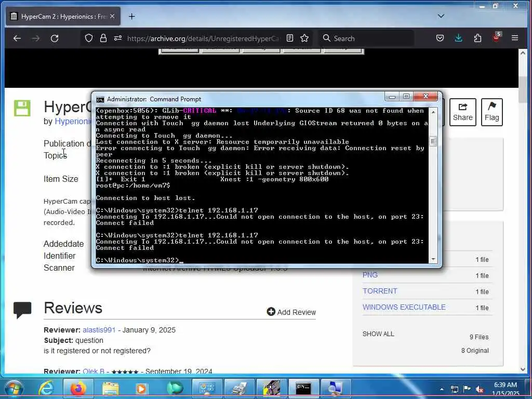Click the Reviews speech bubble icon

(x=22, y=310)
